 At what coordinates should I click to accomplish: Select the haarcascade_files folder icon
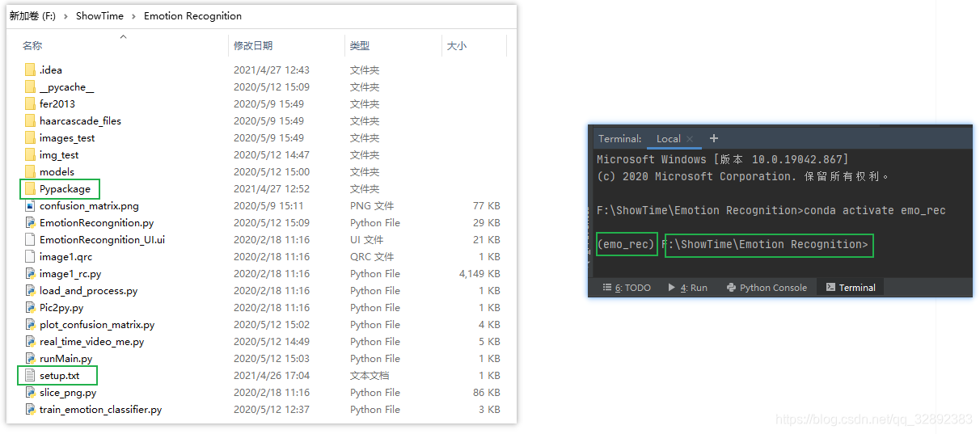30,120
